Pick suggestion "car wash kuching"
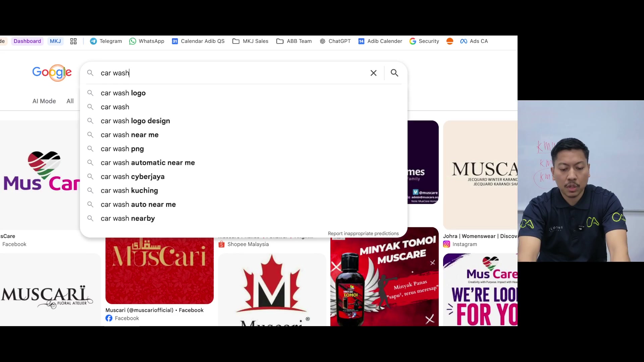The image size is (644, 362). tap(244, 191)
